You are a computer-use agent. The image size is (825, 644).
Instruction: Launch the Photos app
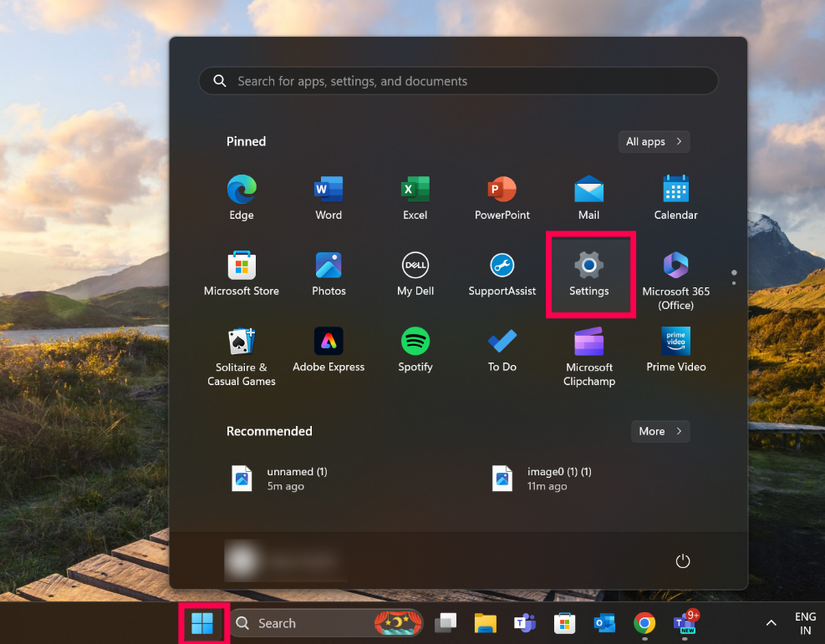coord(328,274)
